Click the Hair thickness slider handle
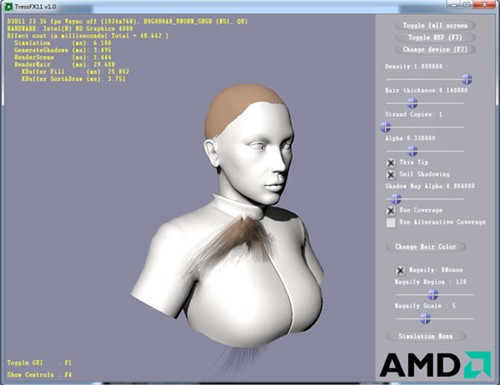This screenshot has height=385, width=500. click(412, 103)
